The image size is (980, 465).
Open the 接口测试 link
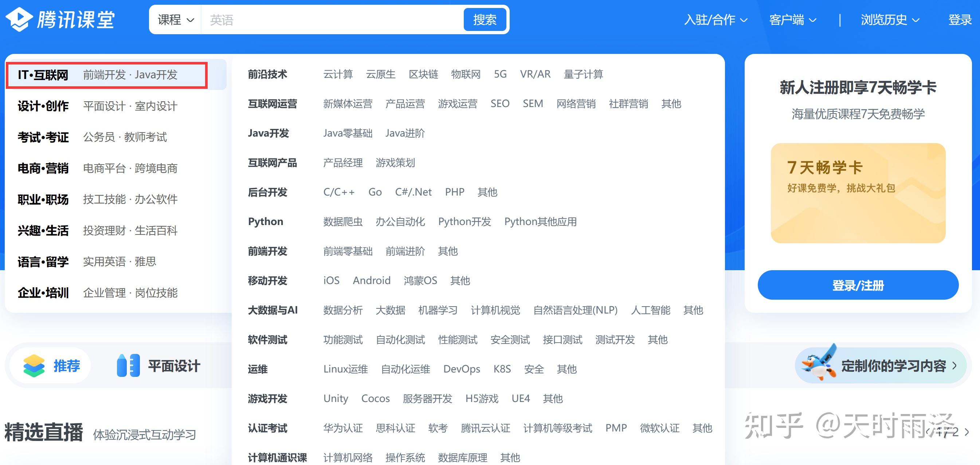[x=562, y=339]
